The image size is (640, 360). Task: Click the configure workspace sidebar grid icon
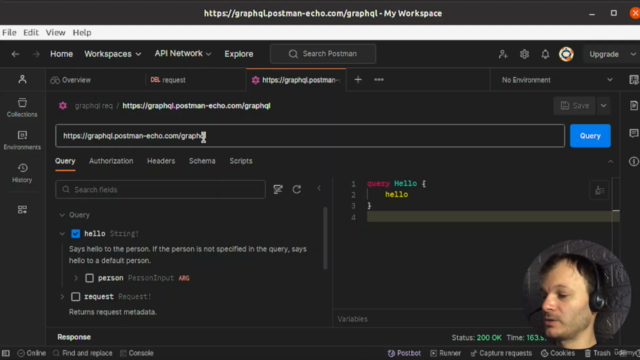[22, 209]
